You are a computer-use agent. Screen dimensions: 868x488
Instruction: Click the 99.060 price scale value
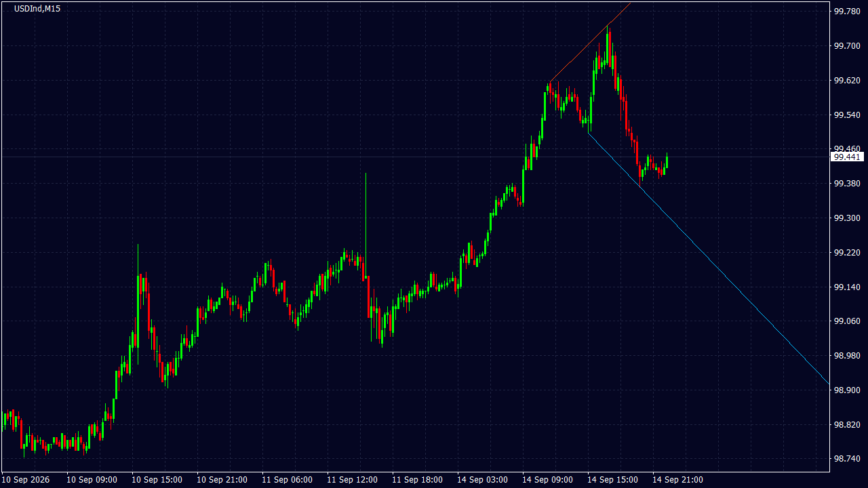[846, 322]
